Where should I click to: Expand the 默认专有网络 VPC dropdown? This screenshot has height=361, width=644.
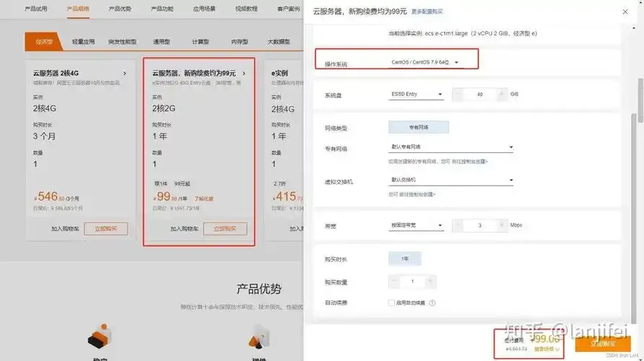[451, 147]
